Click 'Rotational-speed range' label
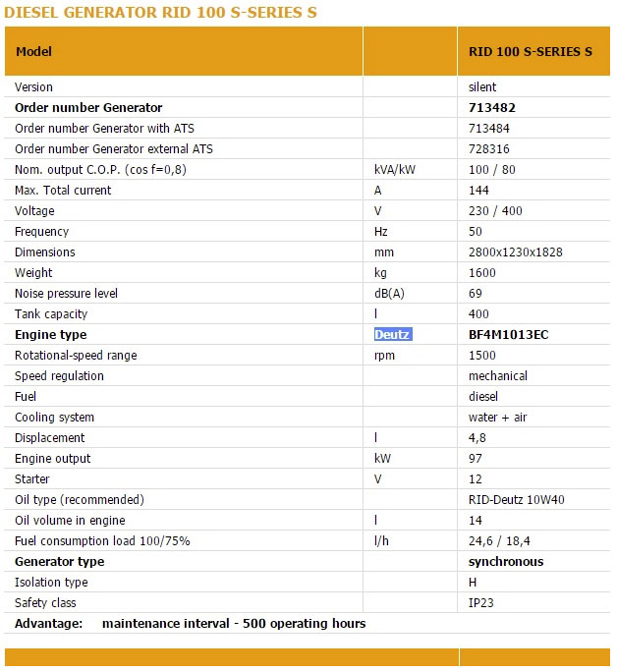Viewport: 617px width, 672px height. pyautogui.click(x=76, y=356)
